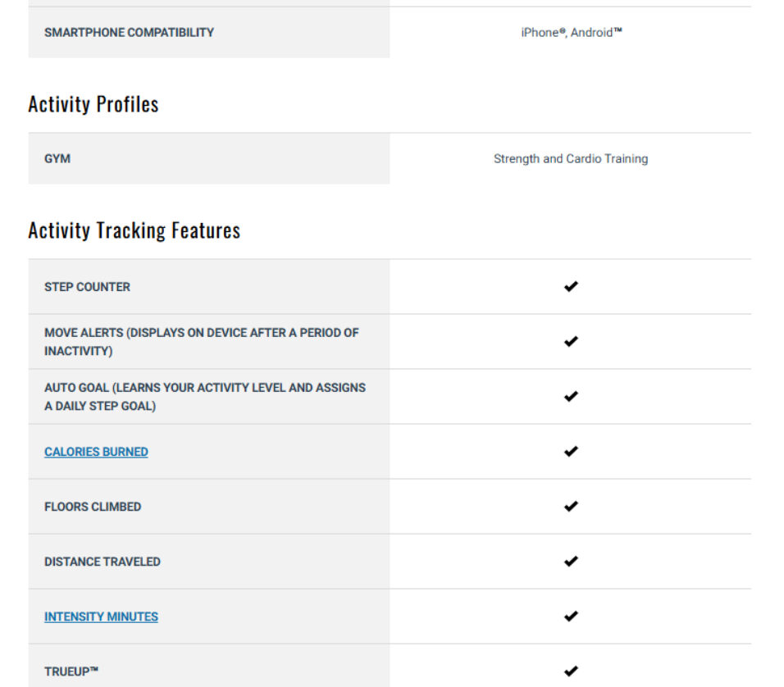Click the Floors Climbed row label
Screen dimensions: 784x687
pyautogui.click(x=93, y=507)
